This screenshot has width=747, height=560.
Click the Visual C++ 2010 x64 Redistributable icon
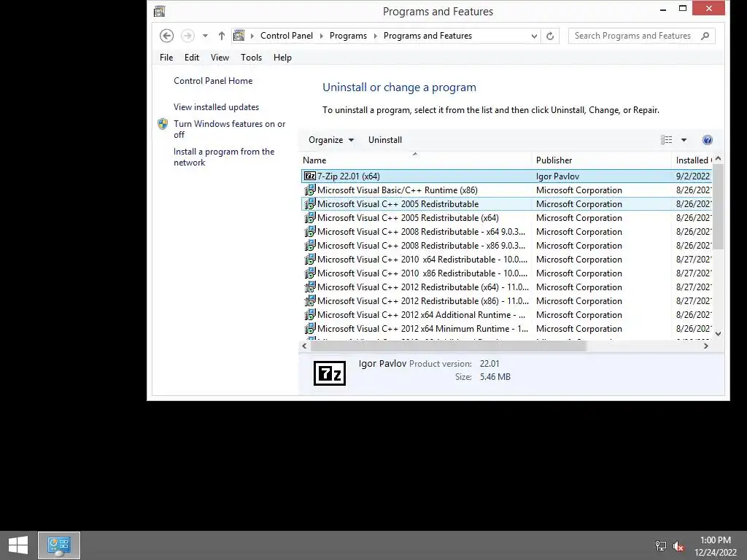tap(310, 259)
